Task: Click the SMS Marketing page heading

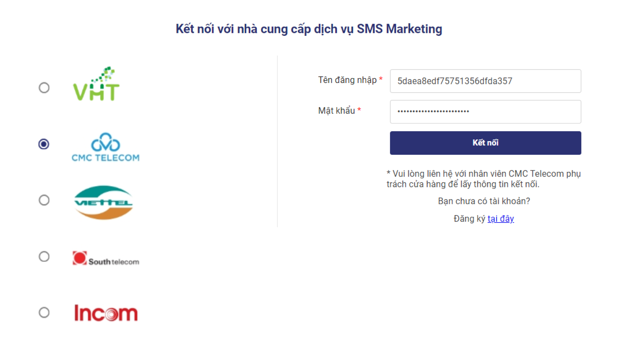Action: [x=309, y=29]
